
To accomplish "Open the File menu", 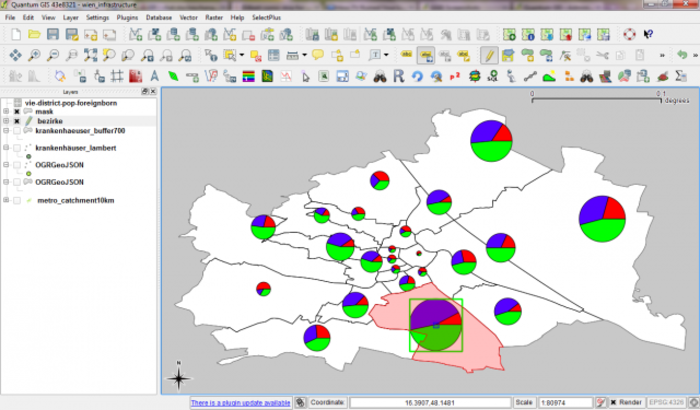I will [10, 18].
